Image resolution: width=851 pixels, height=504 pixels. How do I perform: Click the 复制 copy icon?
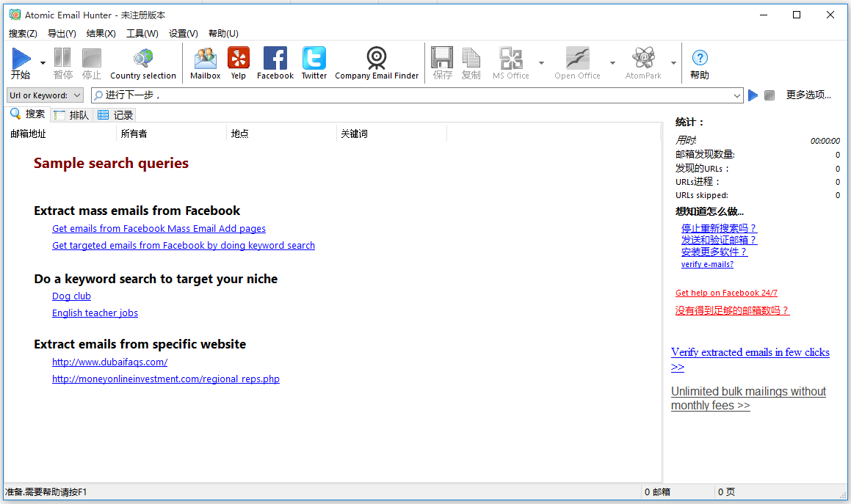[471, 58]
